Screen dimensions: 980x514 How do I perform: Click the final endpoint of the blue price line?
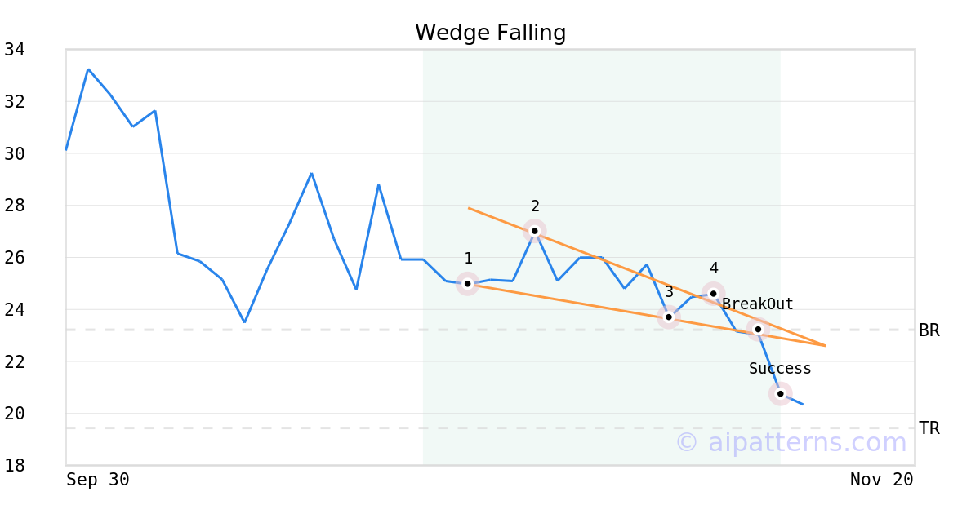coord(802,404)
